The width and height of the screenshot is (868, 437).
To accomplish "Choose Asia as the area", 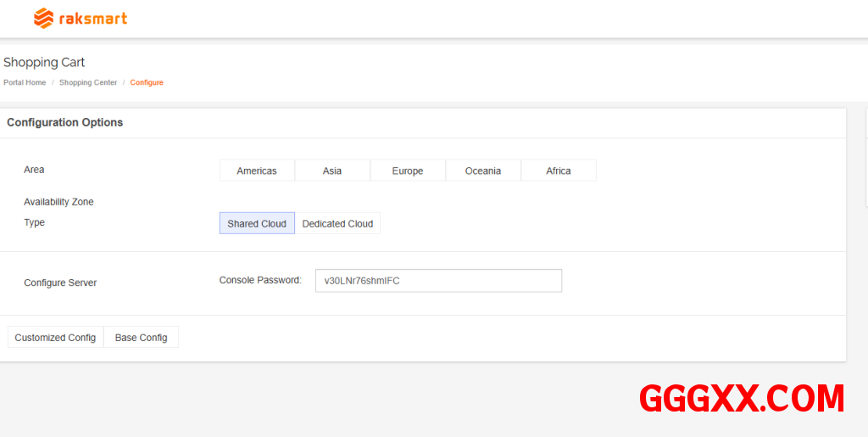I will (x=332, y=171).
